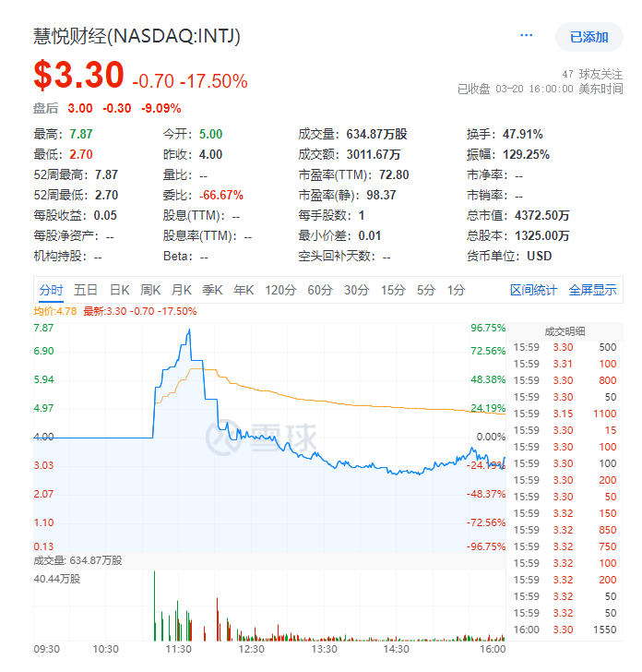The image size is (642, 672).
Task: Click the 14:30 time axis label
Action: [x=396, y=649]
